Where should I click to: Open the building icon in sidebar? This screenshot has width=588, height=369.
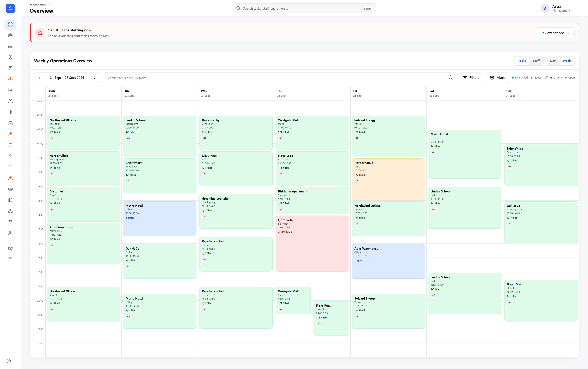10,112
